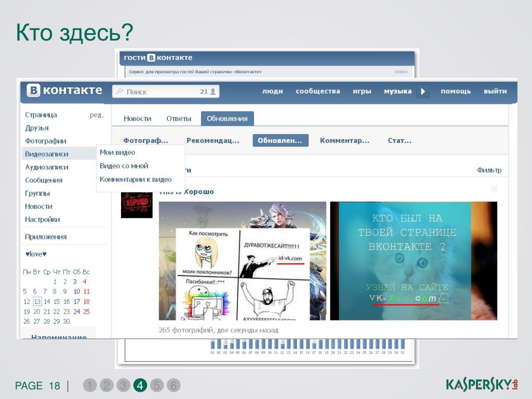Open Приложения in the sidebar
Image resolution: width=532 pixels, height=399 pixels.
(x=46, y=237)
